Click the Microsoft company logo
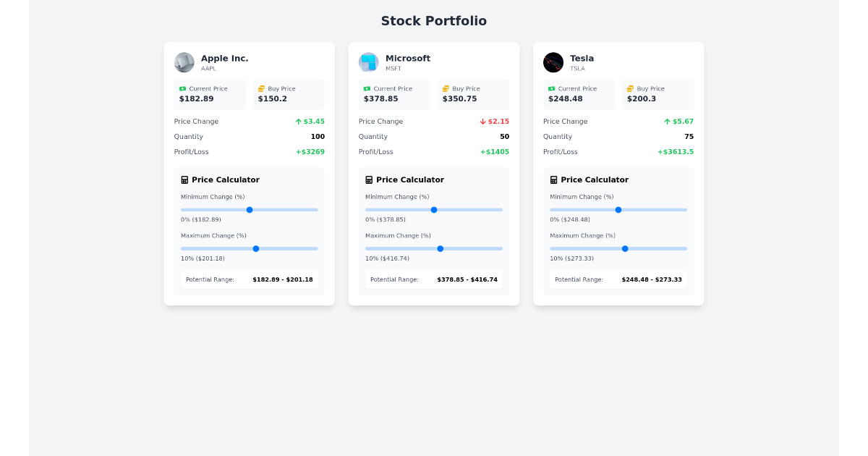Image resolution: width=868 pixels, height=456 pixels. point(369,62)
